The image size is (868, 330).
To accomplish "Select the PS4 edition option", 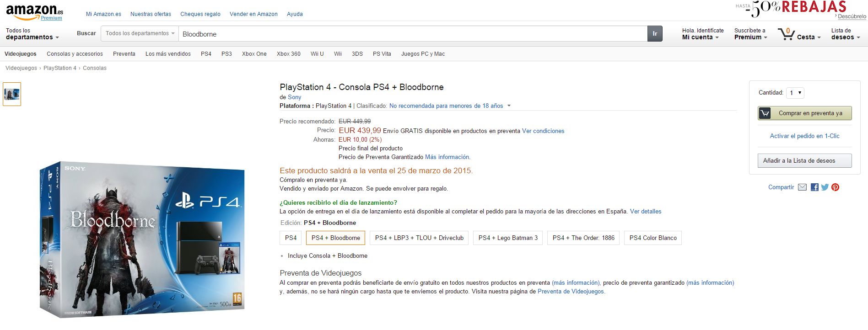I will [x=291, y=238].
